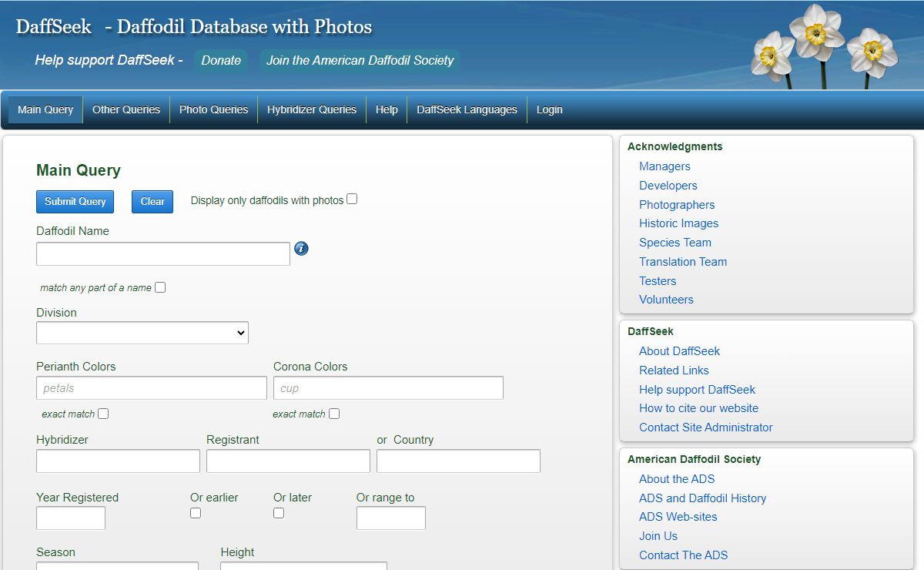Click the Donate button
The height and width of the screenshot is (570, 924).
point(221,61)
